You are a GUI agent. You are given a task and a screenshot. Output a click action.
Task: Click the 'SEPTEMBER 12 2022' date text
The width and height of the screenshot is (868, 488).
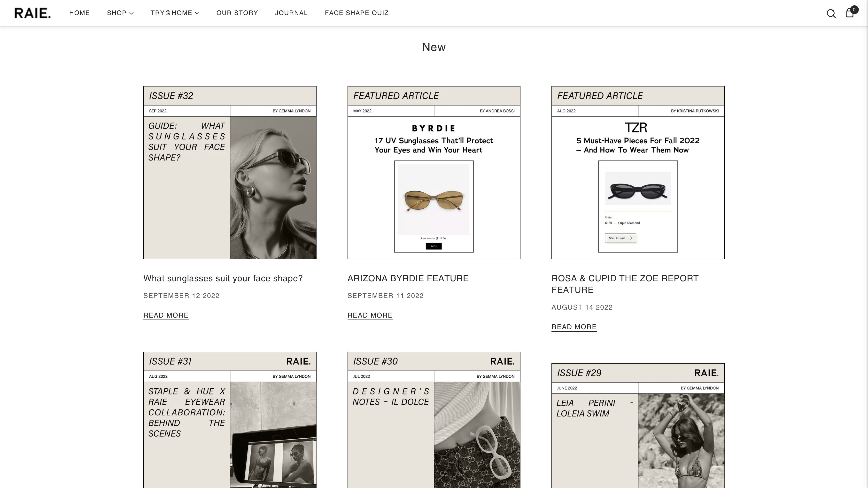[182, 296]
